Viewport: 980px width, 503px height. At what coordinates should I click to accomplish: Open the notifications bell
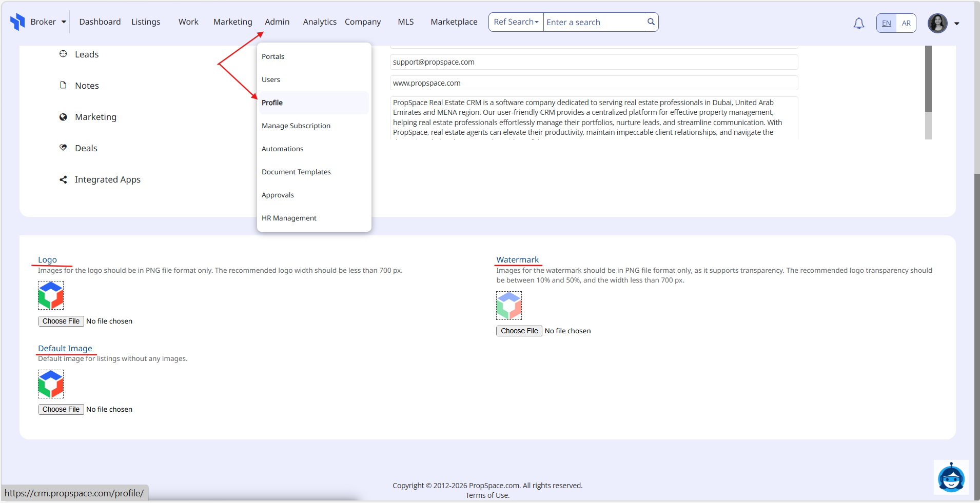point(858,23)
